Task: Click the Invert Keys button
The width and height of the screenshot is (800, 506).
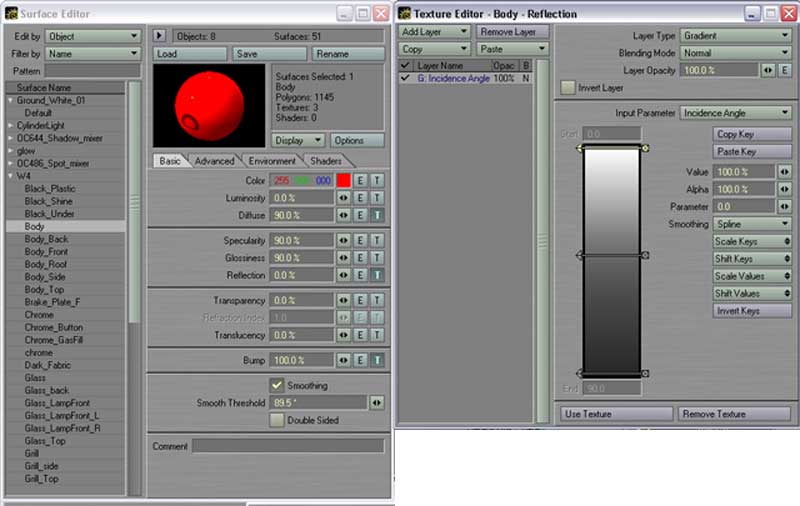Action: click(x=752, y=311)
